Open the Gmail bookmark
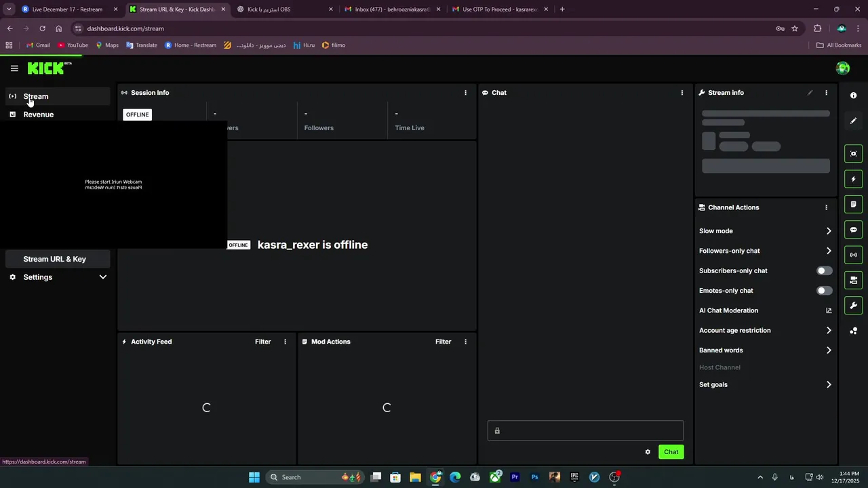Image resolution: width=868 pixels, height=488 pixels. tap(38, 45)
